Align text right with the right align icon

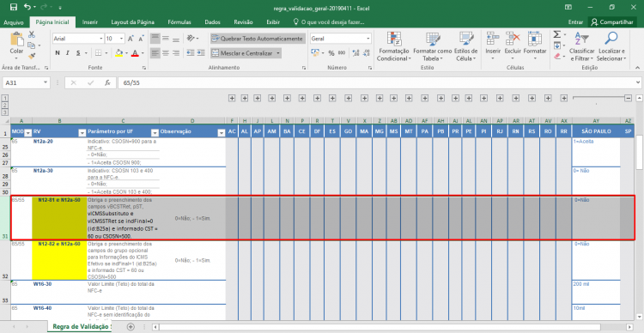coord(176,53)
